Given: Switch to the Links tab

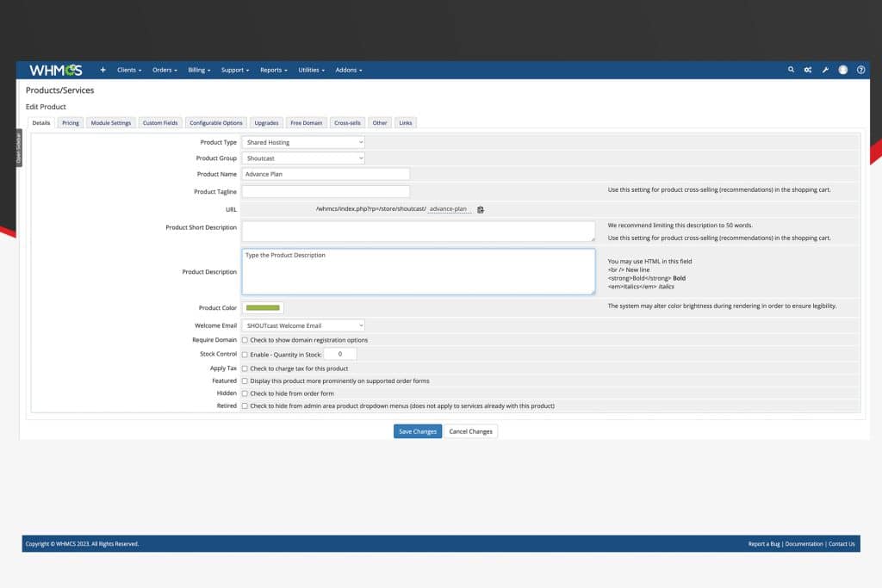Looking at the screenshot, I should point(406,122).
